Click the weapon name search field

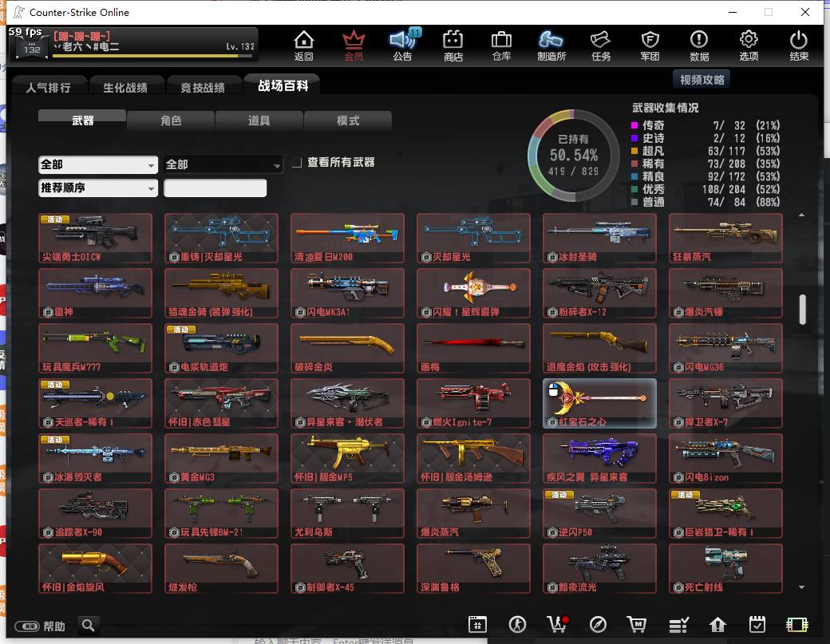(x=215, y=188)
